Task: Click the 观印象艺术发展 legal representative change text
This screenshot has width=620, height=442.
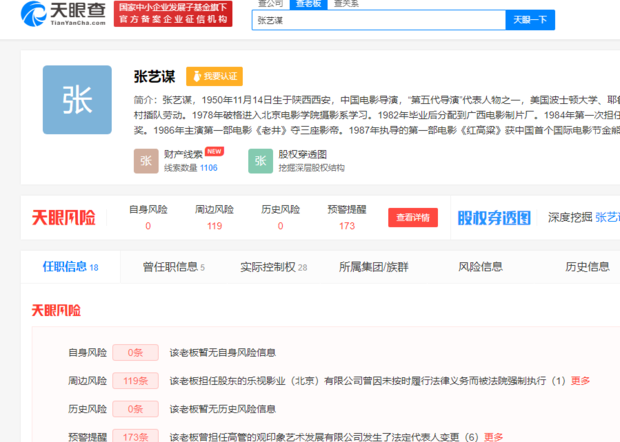Action: 324,437
